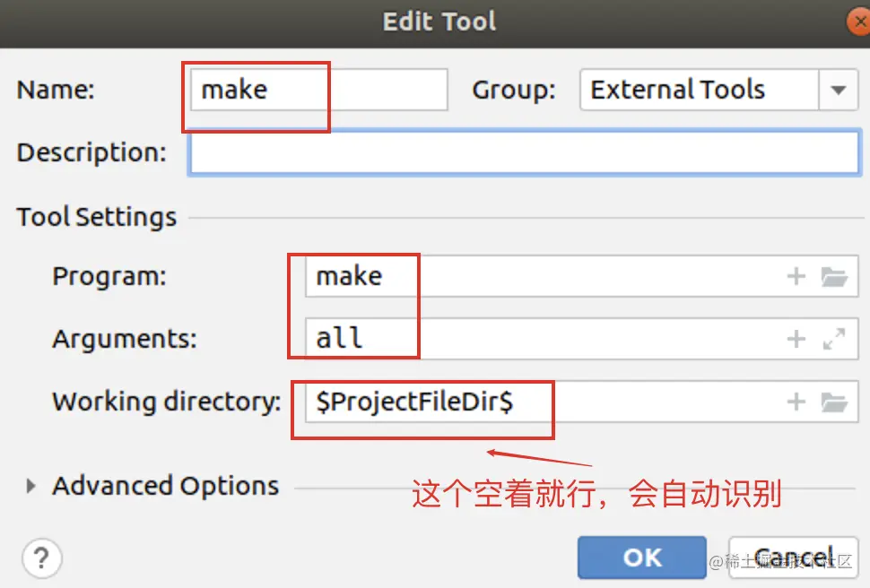Screen dimensions: 870x588
Task: Expand Advanced Options section
Action: tap(30, 487)
